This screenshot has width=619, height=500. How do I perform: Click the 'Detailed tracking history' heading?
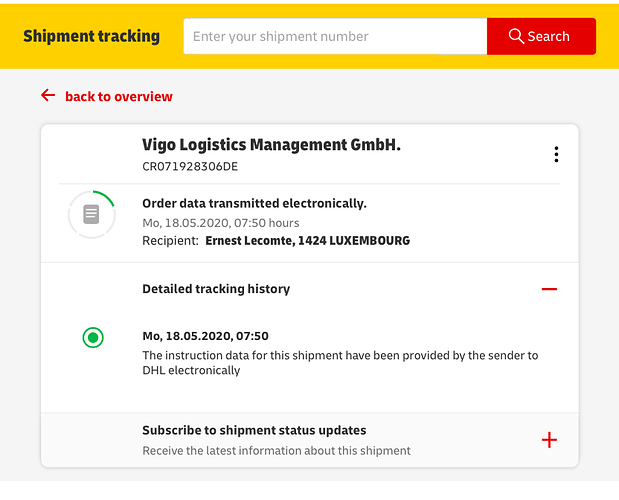[x=216, y=289]
